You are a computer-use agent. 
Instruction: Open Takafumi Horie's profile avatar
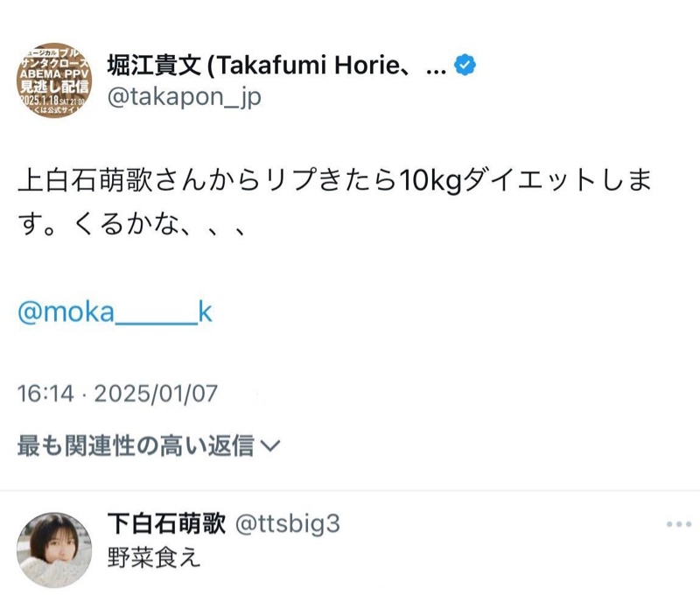click(x=55, y=81)
